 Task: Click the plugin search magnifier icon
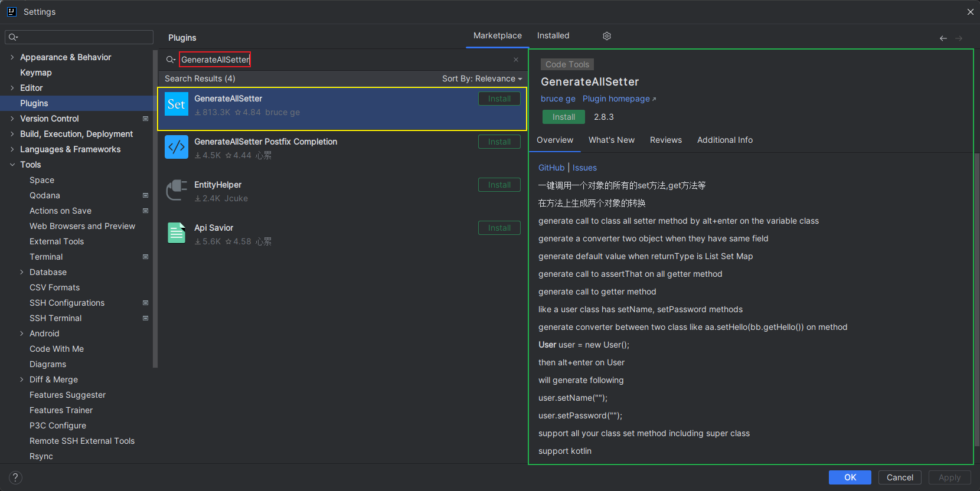[171, 60]
